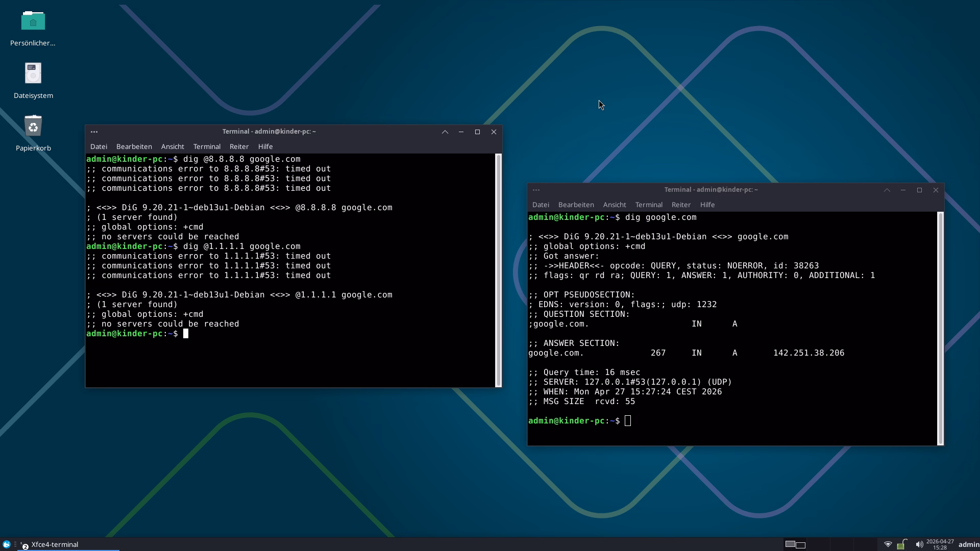Click the right terminal title bar text
Screen dimensions: 980x551
pos(711,190)
